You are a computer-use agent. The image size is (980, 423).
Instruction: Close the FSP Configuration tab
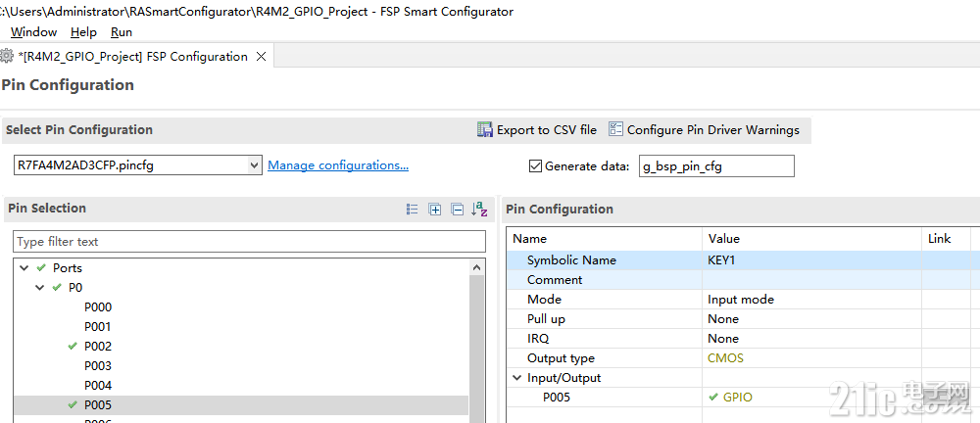coord(262,56)
